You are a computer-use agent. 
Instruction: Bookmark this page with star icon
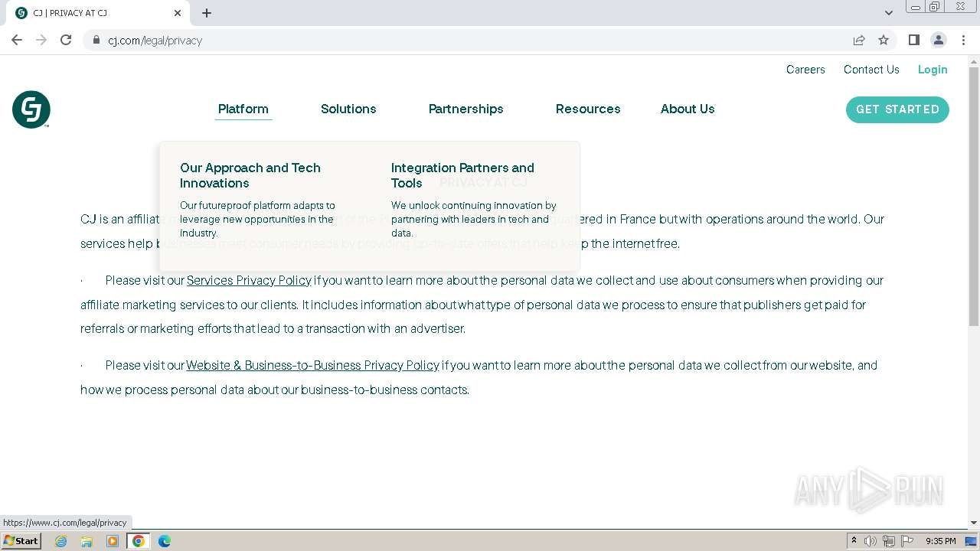884,40
